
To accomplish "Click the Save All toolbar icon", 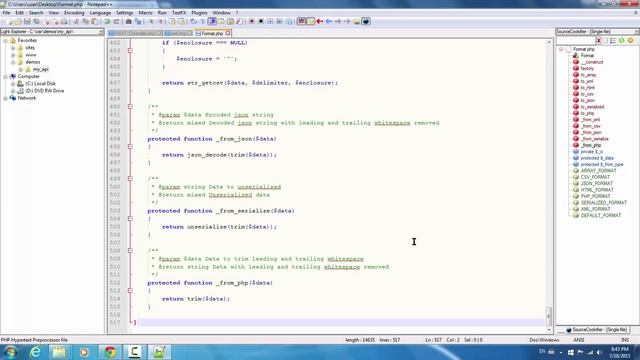I will pyautogui.click(x=36, y=21).
